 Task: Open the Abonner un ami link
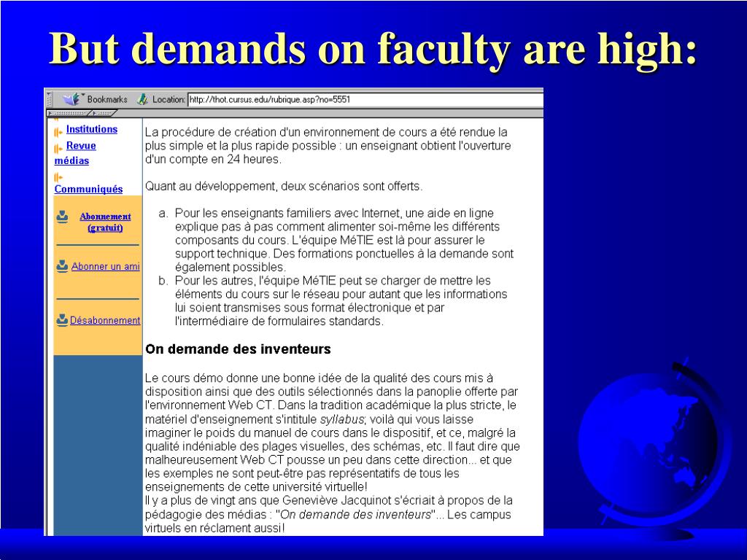105,266
